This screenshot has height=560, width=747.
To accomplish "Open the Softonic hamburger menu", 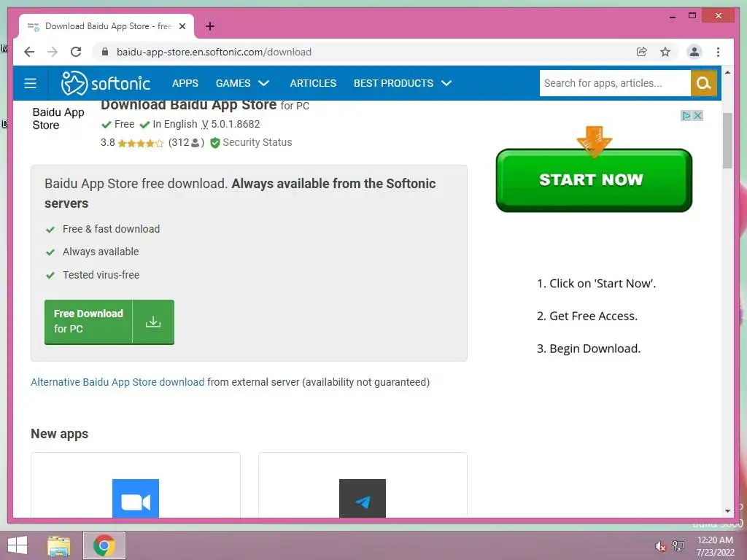I will (x=31, y=83).
